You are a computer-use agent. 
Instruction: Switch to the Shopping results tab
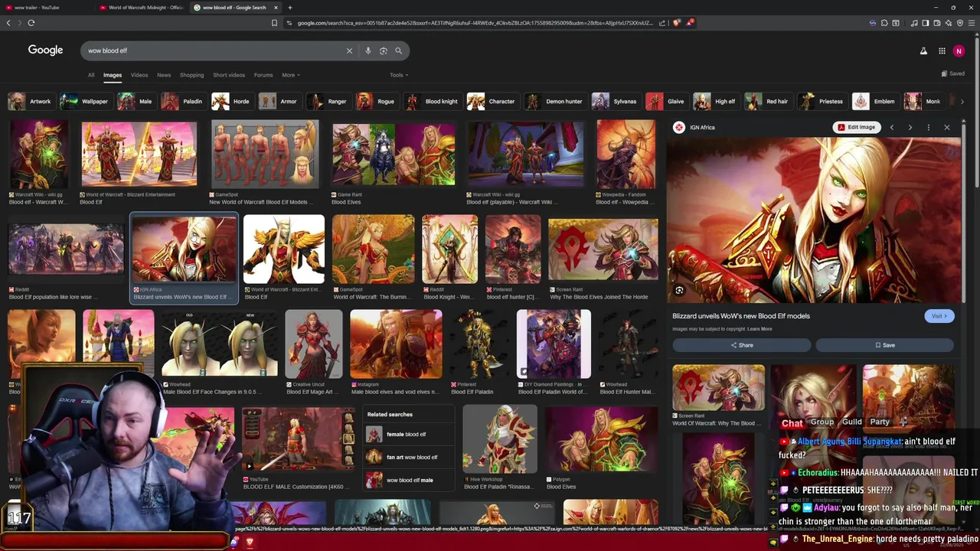(x=191, y=75)
